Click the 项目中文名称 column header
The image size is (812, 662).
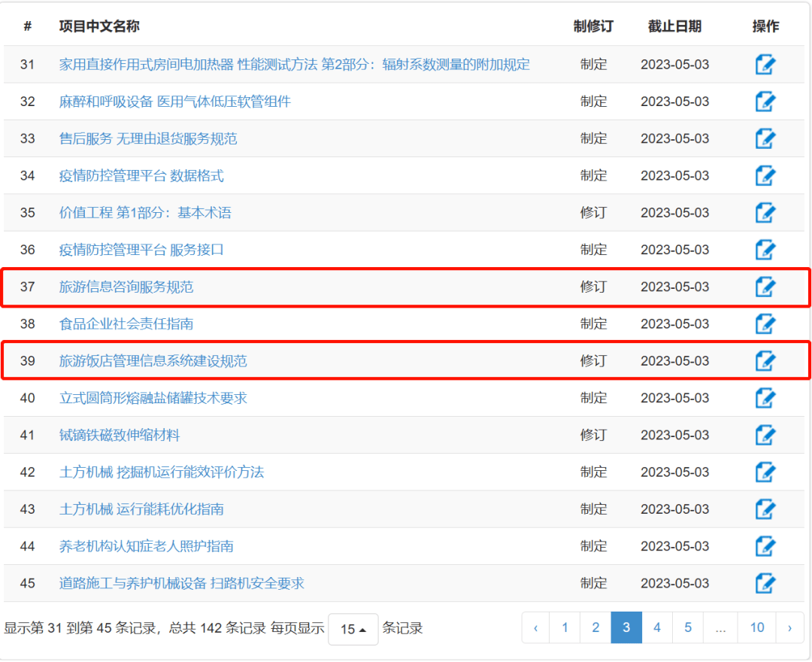click(99, 26)
